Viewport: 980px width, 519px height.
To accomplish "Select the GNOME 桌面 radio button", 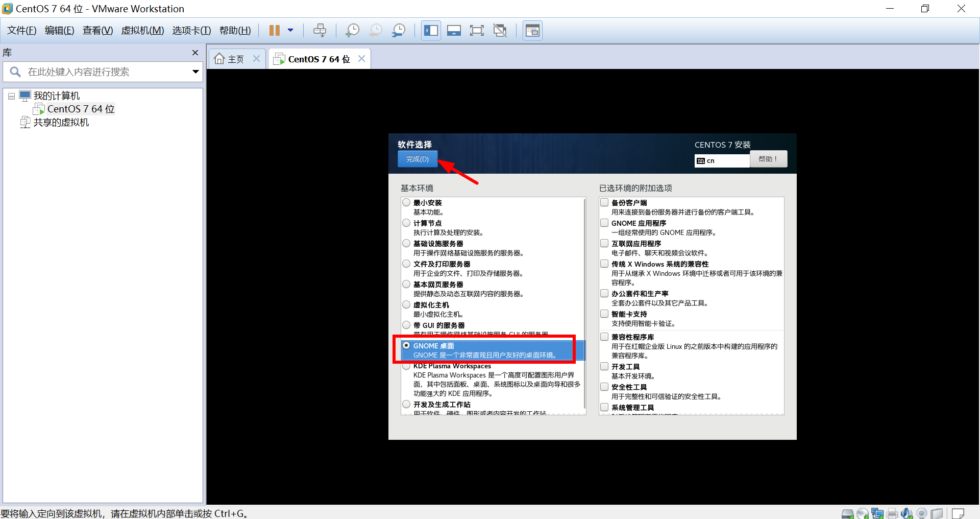I will point(406,346).
